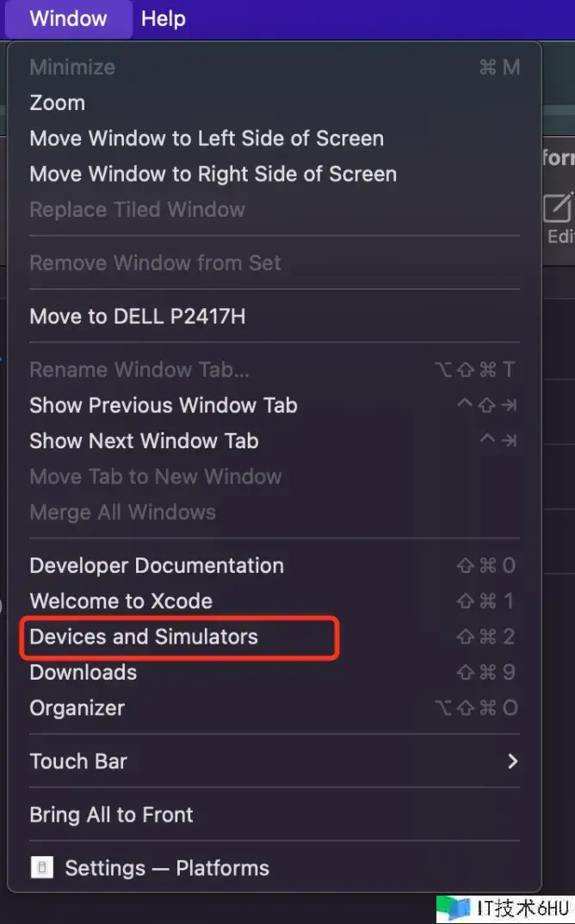Switch to Settings — Platforms window
The height and width of the screenshot is (924, 575).
[275, 868]
